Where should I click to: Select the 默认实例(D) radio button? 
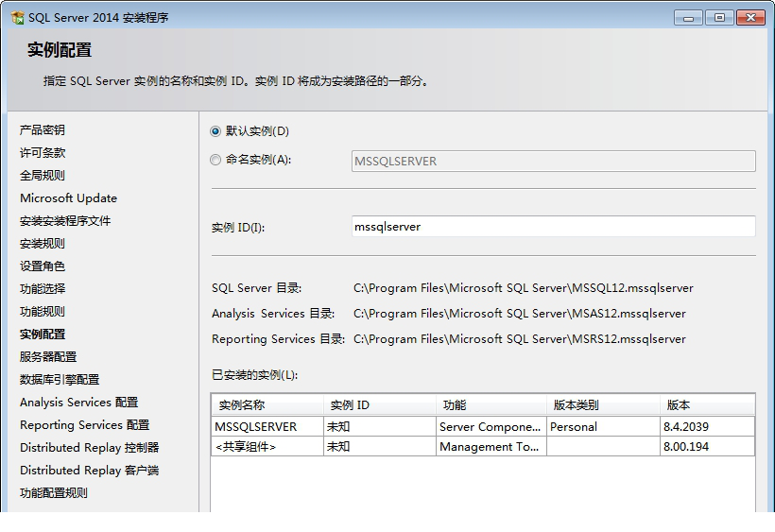[x=215, y=131]
